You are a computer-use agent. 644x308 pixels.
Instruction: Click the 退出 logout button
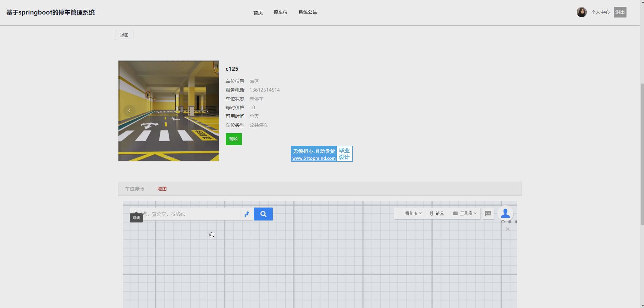click(620, 12)
